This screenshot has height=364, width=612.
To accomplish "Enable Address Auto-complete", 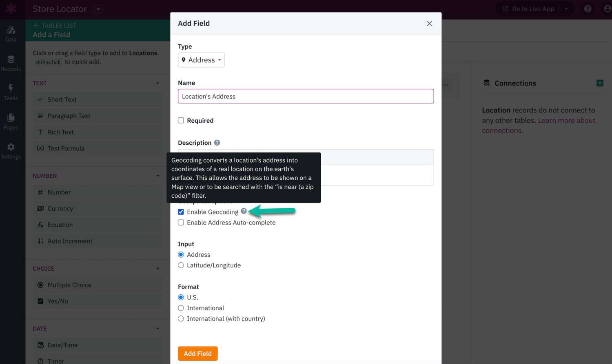I will click(181, 223).
